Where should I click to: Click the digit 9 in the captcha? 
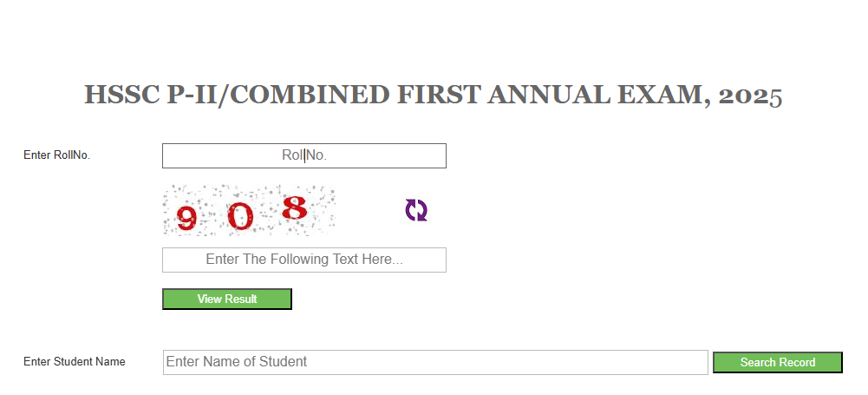186,217
